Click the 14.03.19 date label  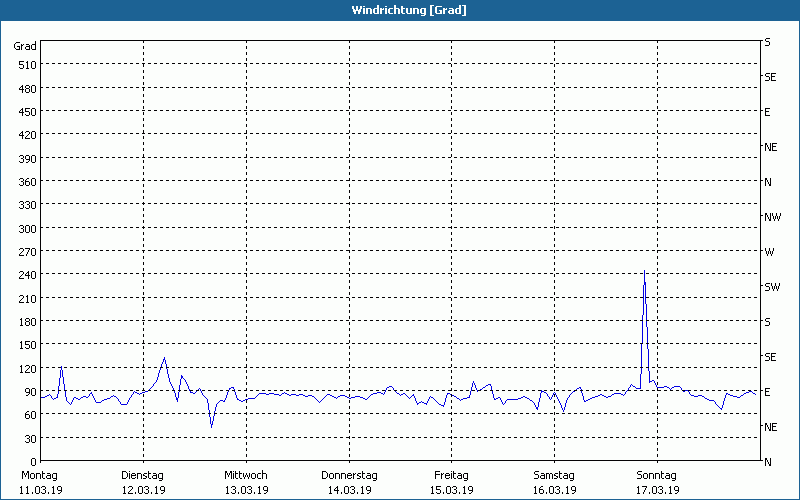point(349,490)
